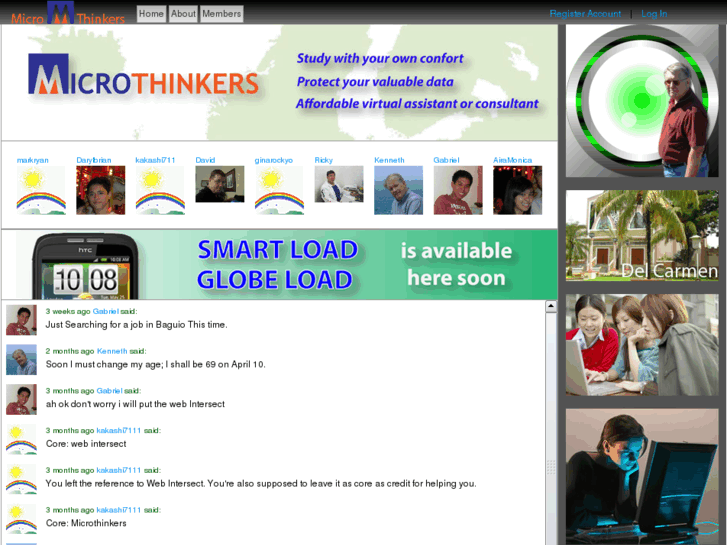Open the About menu item
The height and width of the screenshot is (545, 727).
tap(183, 14)
